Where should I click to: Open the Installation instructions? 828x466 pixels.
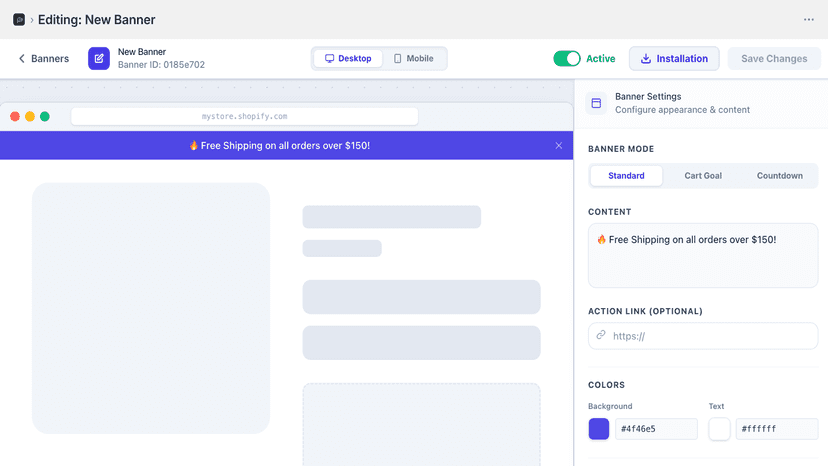[x=674, y=59]
